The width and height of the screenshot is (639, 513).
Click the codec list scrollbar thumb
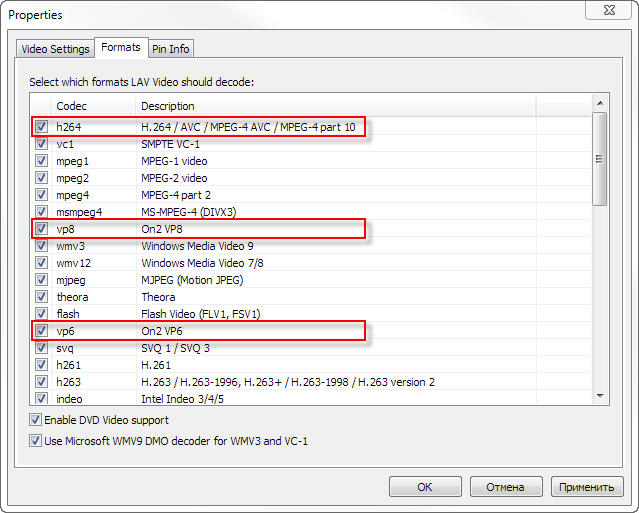[599, 158]
